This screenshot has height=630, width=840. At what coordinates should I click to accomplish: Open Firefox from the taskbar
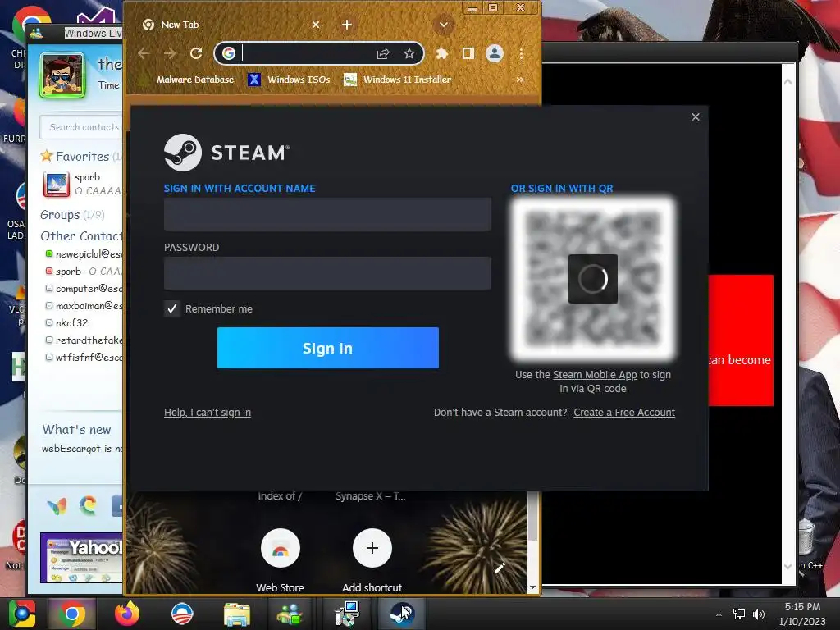click(x=127, y=614)
